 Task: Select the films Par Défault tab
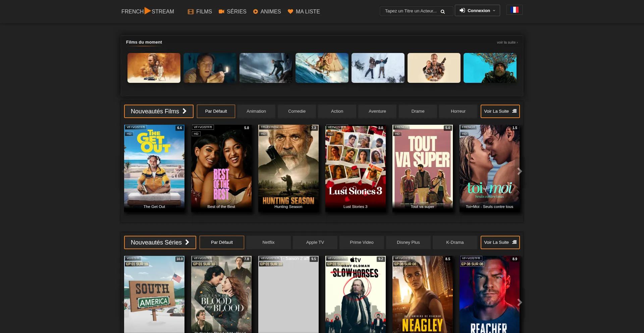216,111
